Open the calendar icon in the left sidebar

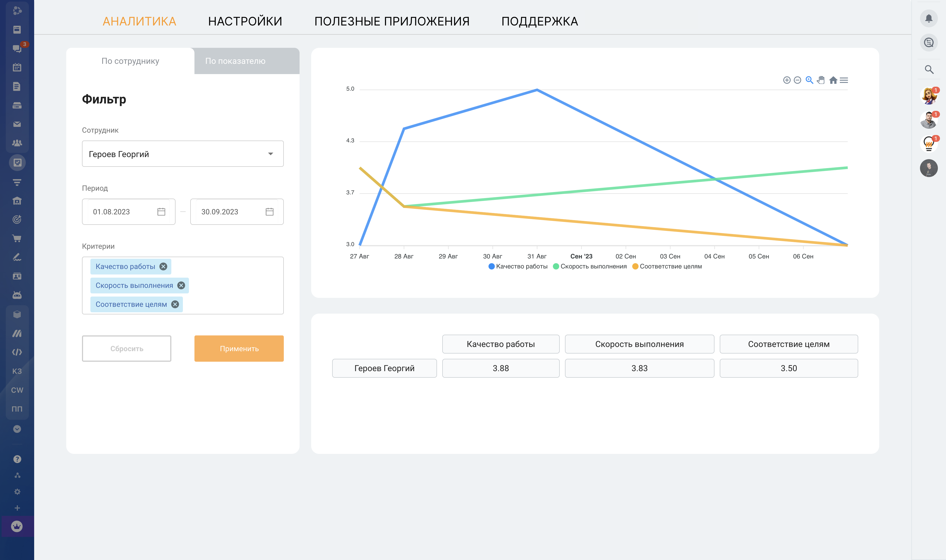pos(17,67)
